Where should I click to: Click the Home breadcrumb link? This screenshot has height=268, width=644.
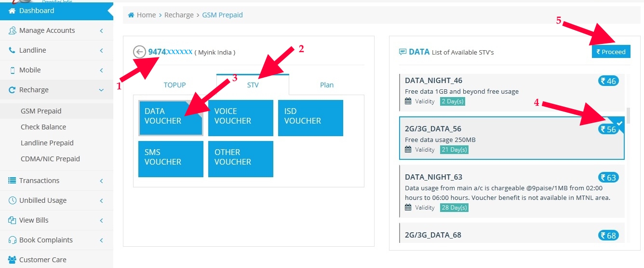coord(146,15)
